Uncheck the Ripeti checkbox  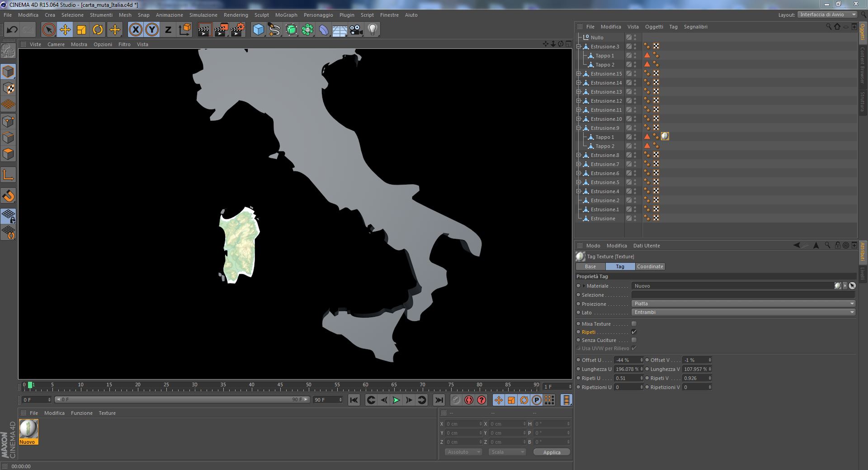[x=634, y=332]
